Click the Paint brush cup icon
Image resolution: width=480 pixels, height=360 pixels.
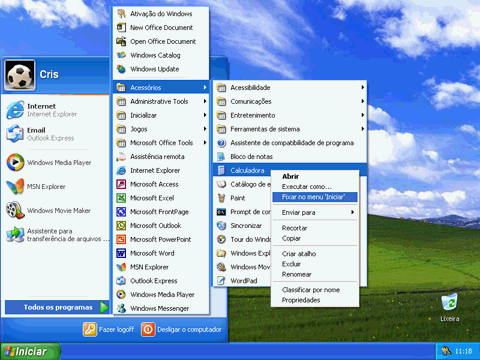tap(221, 198)
